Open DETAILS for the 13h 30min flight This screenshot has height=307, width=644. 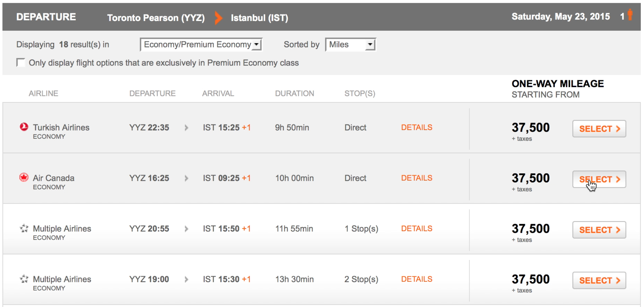point(417,279)
